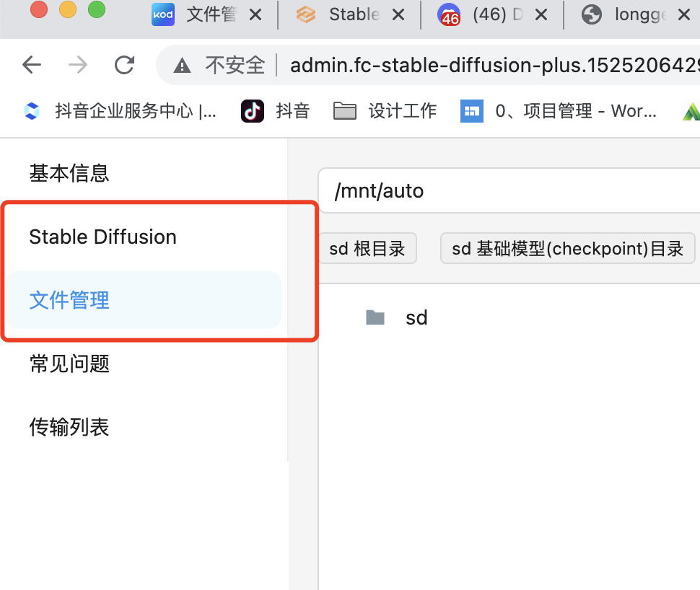700x590 pixels.
Task: Select the sd folder name
Action: coord(416,318)
